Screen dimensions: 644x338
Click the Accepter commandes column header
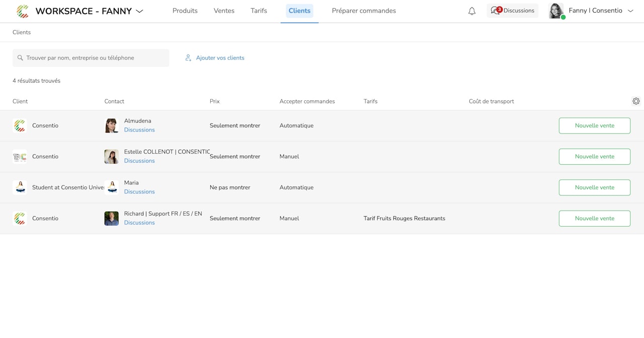click(x=307, y=101)
